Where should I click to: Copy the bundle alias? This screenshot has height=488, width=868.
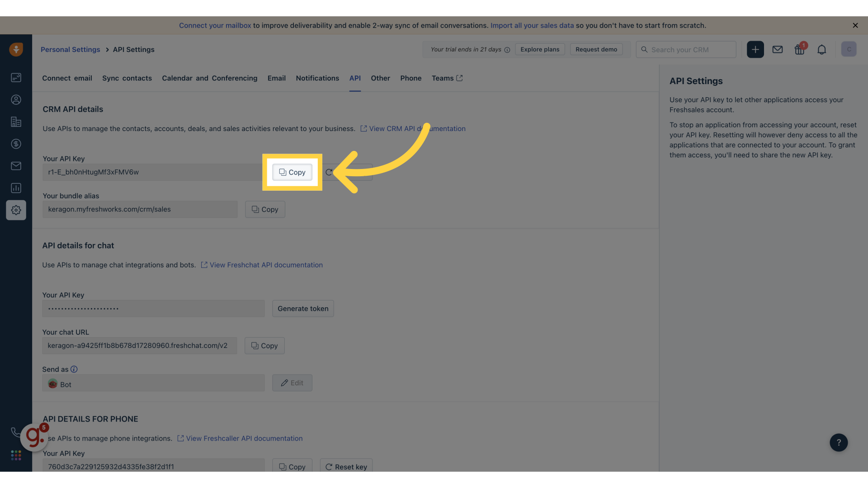265,209
